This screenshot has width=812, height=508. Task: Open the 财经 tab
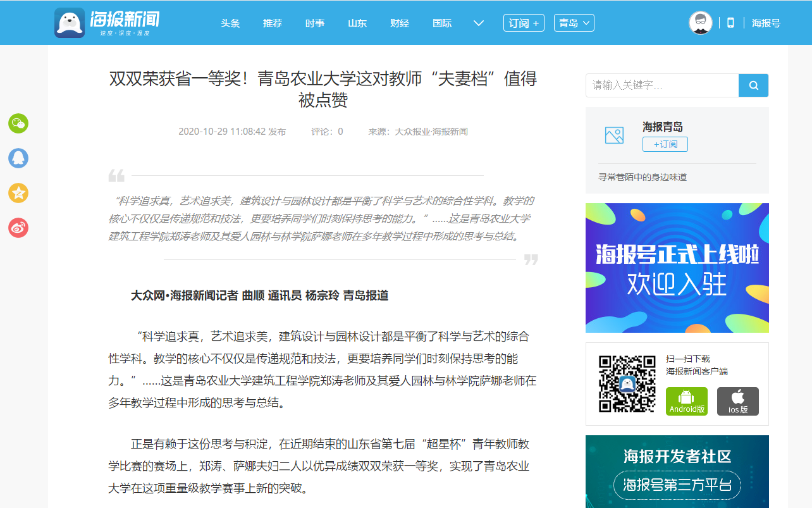pos(400,23)
